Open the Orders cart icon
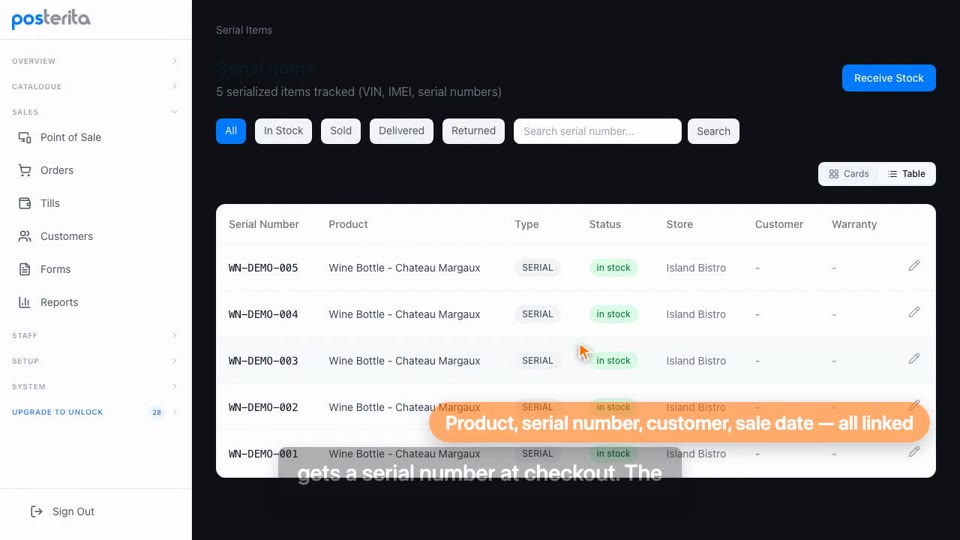The width and height of the screenshot is (960, 540). tap(24, 170)
